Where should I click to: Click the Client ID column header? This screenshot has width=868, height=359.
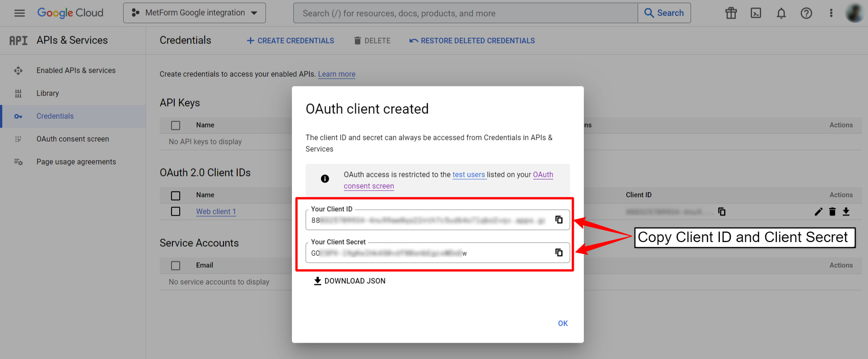(x=639, y=195)
